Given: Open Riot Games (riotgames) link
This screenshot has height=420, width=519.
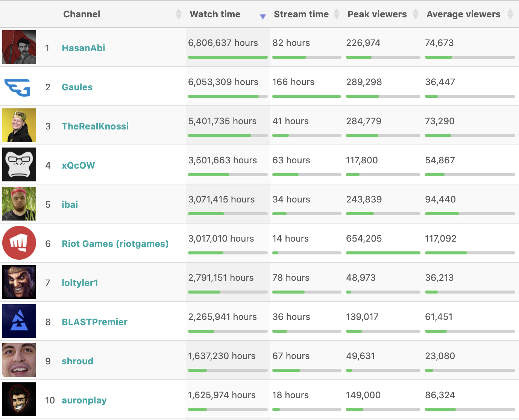Looking at the screenshot, I should [115, 244].
